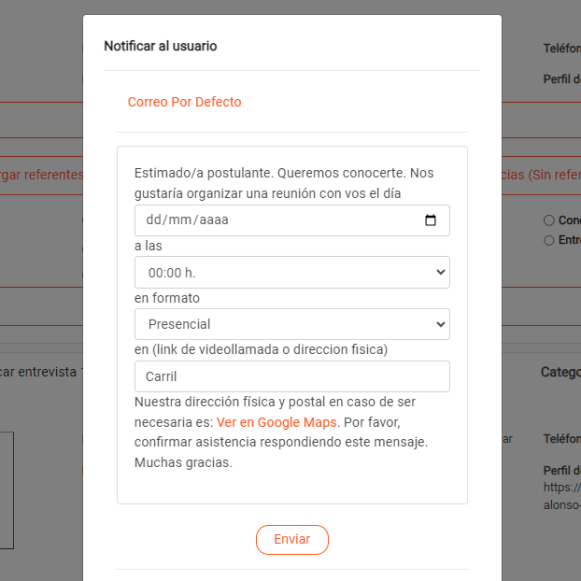Click the Estimado/a postulante message text
The image size is (581, 581).
(284, 183)
